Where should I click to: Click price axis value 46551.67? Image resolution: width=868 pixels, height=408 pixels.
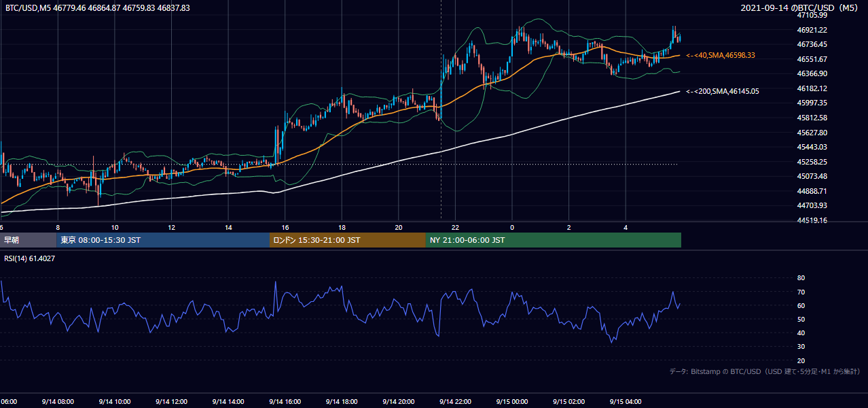click(812, 59)
